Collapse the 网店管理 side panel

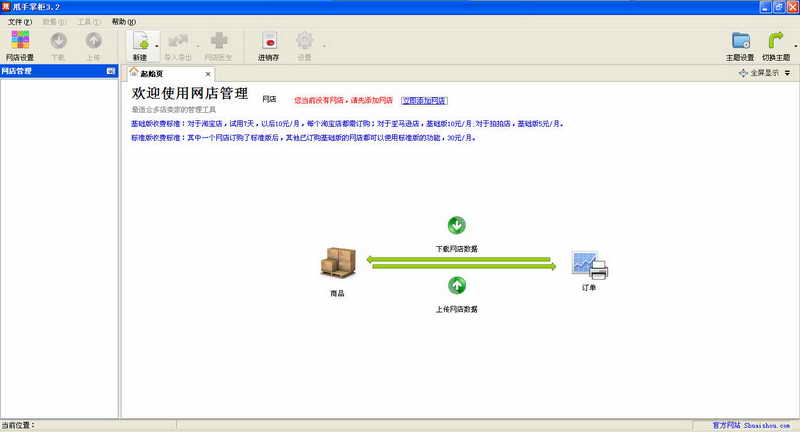[111, 71]
